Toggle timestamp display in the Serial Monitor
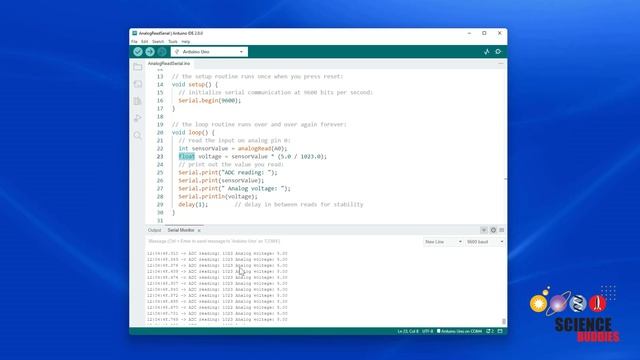This screenshot has height=360, width=640. pos(493,230)
